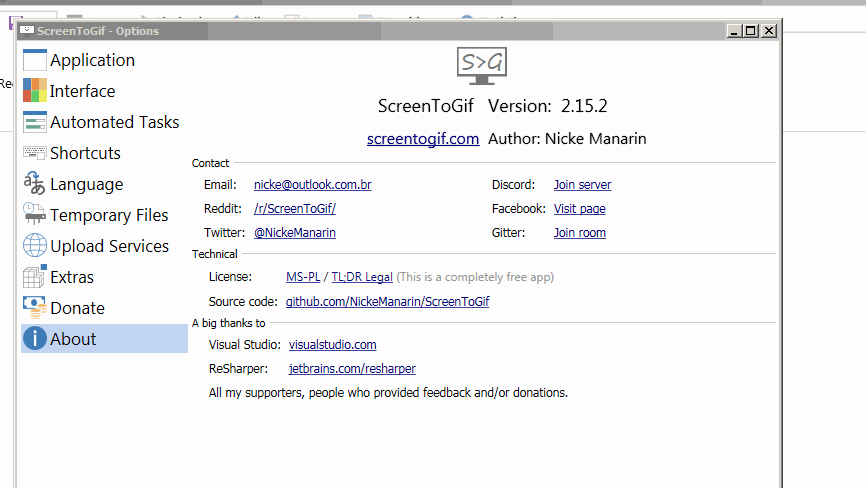866x488 pixels.
Task: Click the 'This is a completely free app' note
Action: (475, 277)
